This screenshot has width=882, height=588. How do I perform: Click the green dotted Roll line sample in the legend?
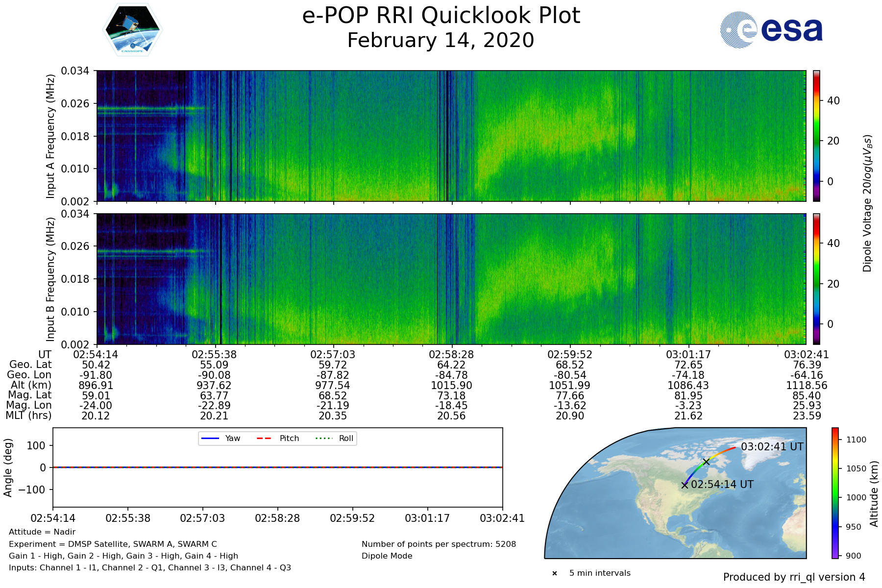coord(323,439)
